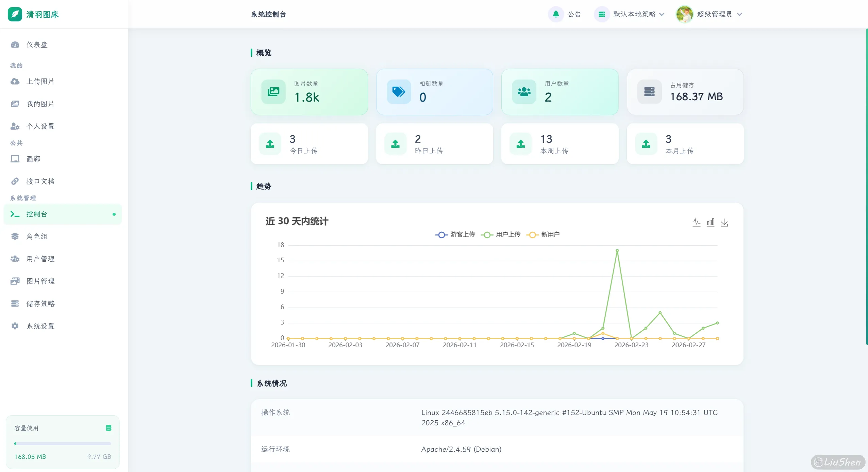Viewport: 868px width, 472px height.
Task: Click the 容量使用 progress bar
Action: pyautogui.click(x=63, y=443)
